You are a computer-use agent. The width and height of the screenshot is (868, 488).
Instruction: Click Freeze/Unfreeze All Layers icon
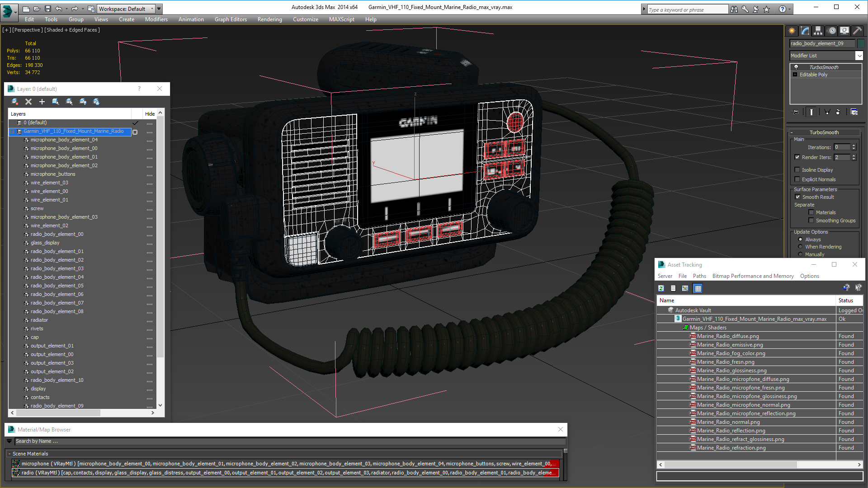click(x=96, y=102)
